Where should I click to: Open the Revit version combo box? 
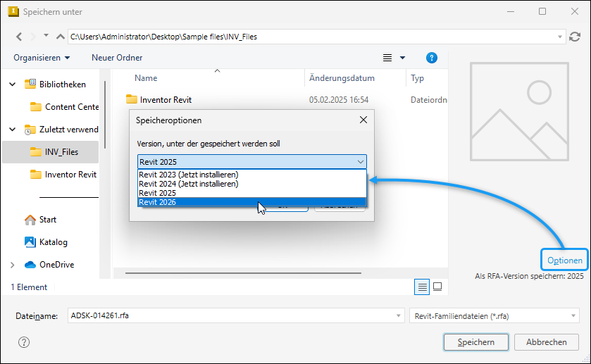click(x=252, y=162)
